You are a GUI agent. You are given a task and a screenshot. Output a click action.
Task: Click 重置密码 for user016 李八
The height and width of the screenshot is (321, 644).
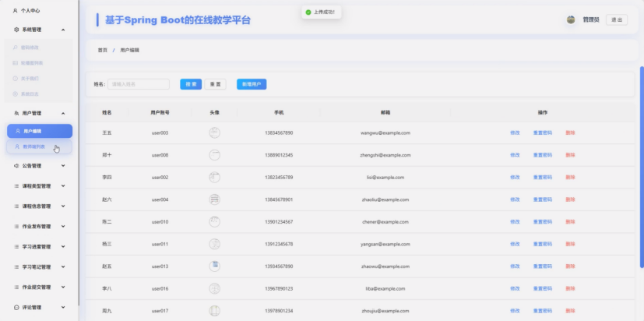[x=543, y=288]
